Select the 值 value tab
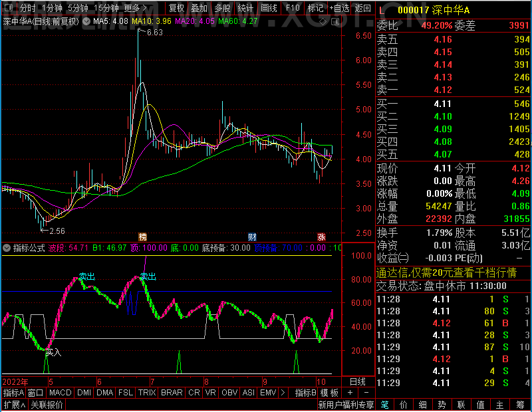The image size is (532, 412). click(x=481, y=405)
